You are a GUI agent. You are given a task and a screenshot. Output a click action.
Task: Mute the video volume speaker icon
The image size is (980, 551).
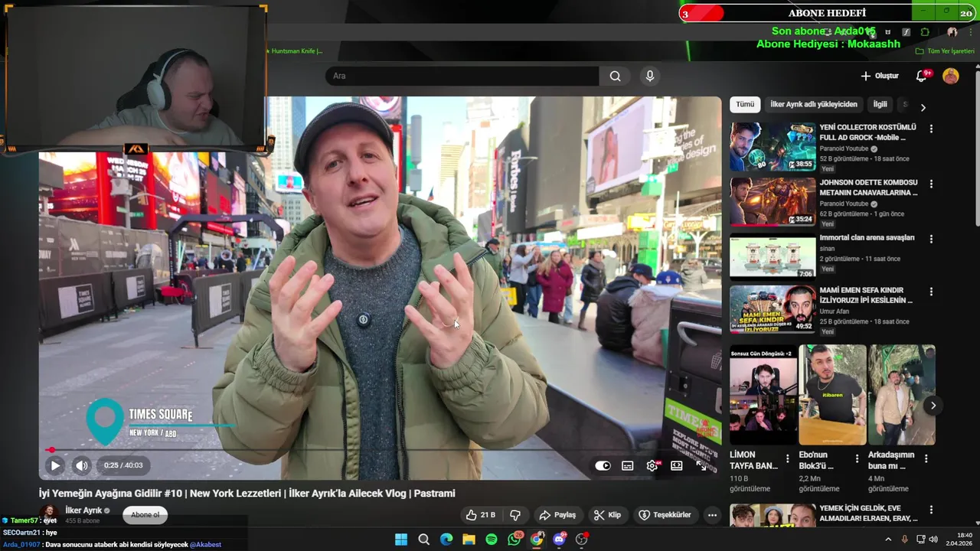point(82,465)
